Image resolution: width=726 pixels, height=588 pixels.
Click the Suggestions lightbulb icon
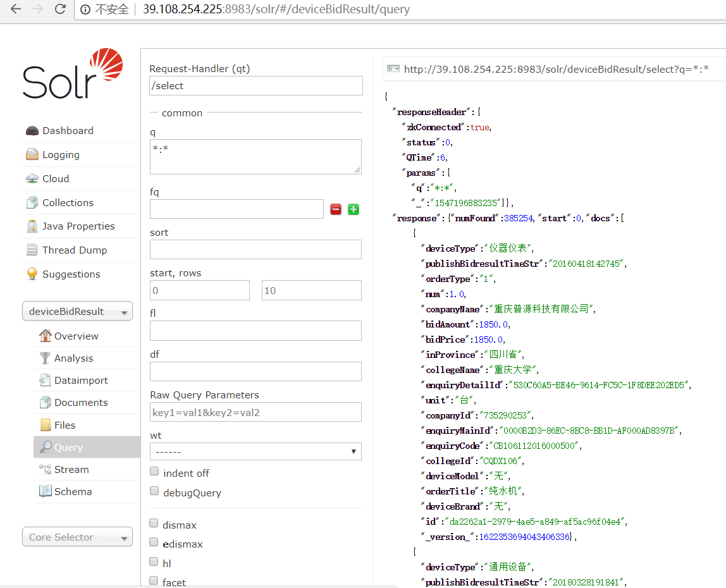[x=32, y=274]
